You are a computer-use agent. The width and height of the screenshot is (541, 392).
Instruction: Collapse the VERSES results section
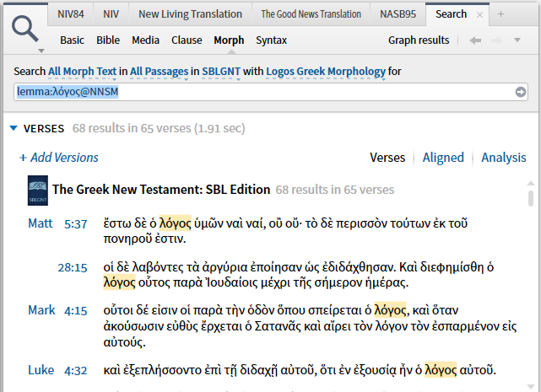[14, 128]
